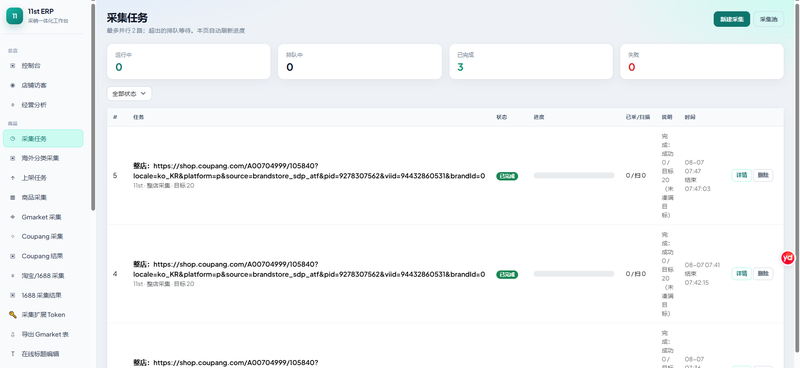Image resolution: width=800 pixels, height=368 pixels.
Task: Click the 整店 coupang URL of task 4
Action: (x=309, y=269)
